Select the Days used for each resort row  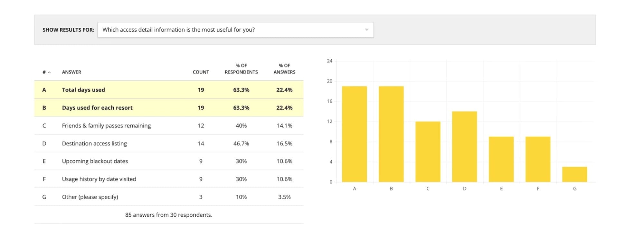97,108
